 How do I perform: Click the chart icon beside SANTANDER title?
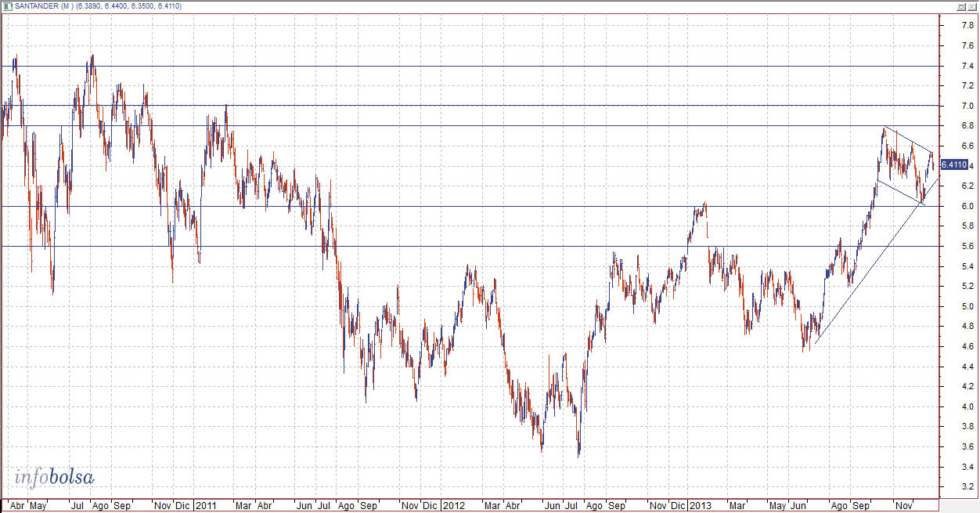click(8, 6)
